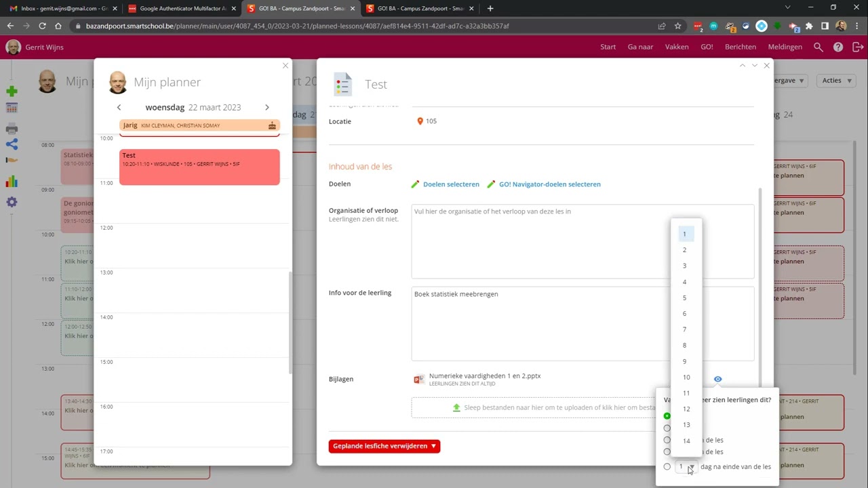This screenshot has height=488, width=868.
Task: Close the Mijn planner popup
Action: [x=285, y=66]
